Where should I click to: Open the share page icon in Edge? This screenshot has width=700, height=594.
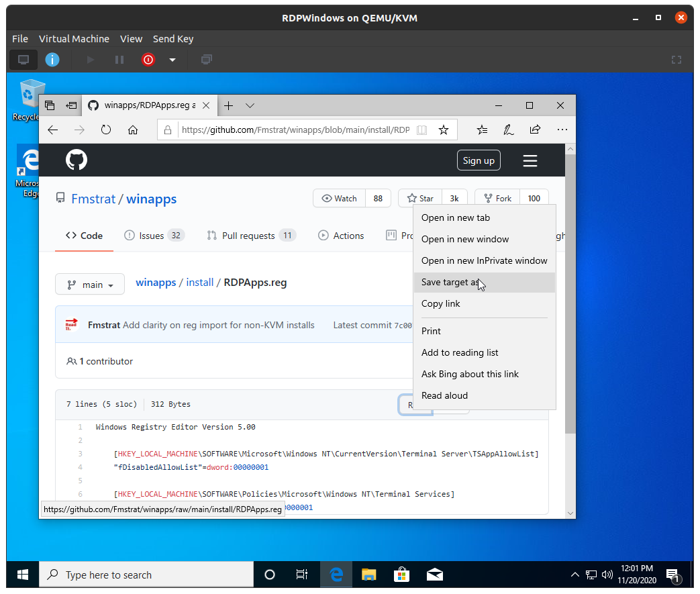(x=535, y=130)
